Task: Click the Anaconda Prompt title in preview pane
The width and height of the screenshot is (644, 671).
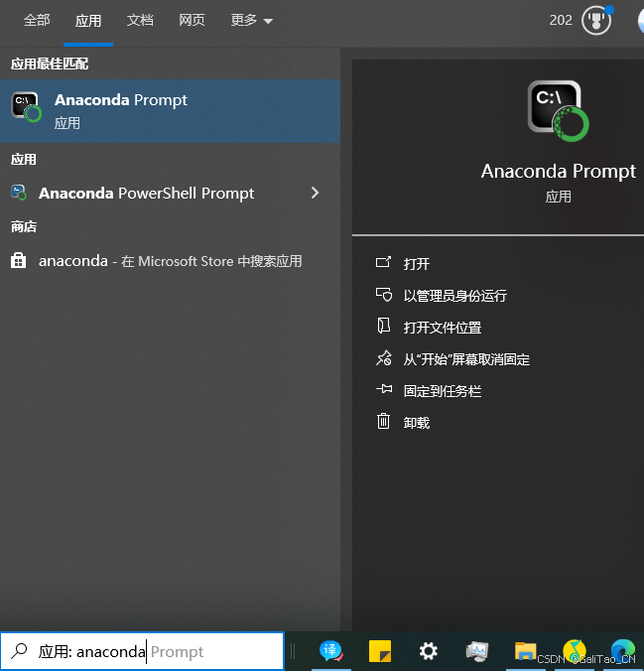Action: 558,171
